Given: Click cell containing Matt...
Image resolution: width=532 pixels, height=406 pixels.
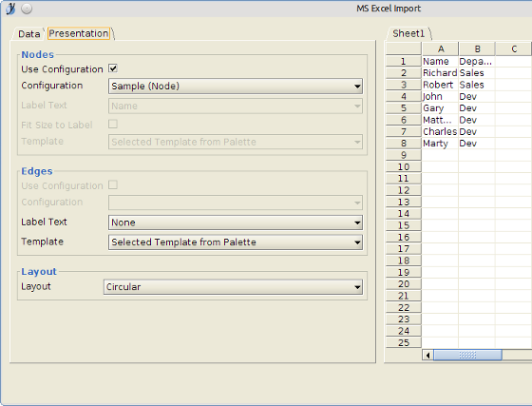Looking at the screenshot, I should 440,120.
